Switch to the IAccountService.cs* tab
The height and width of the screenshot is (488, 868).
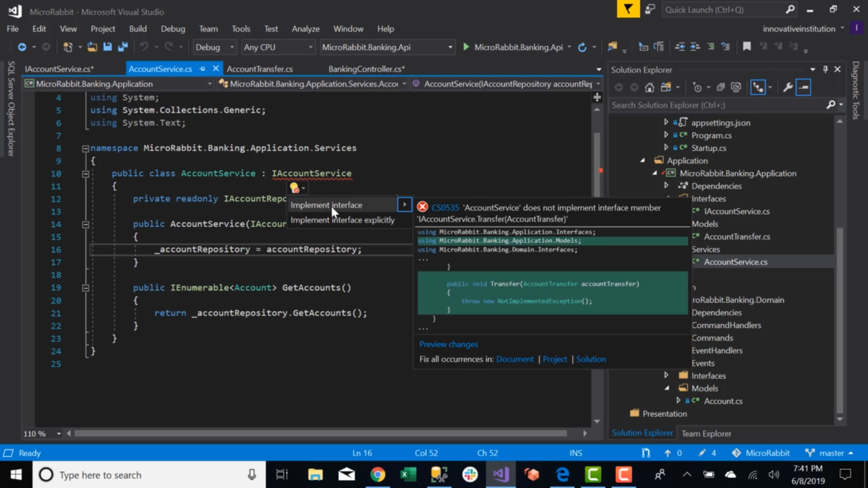(59, 69)
